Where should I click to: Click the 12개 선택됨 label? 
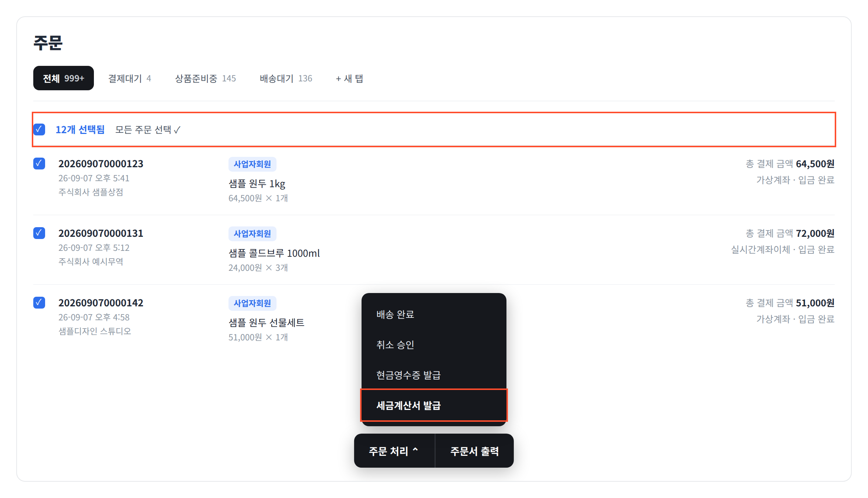click(80, 130)
